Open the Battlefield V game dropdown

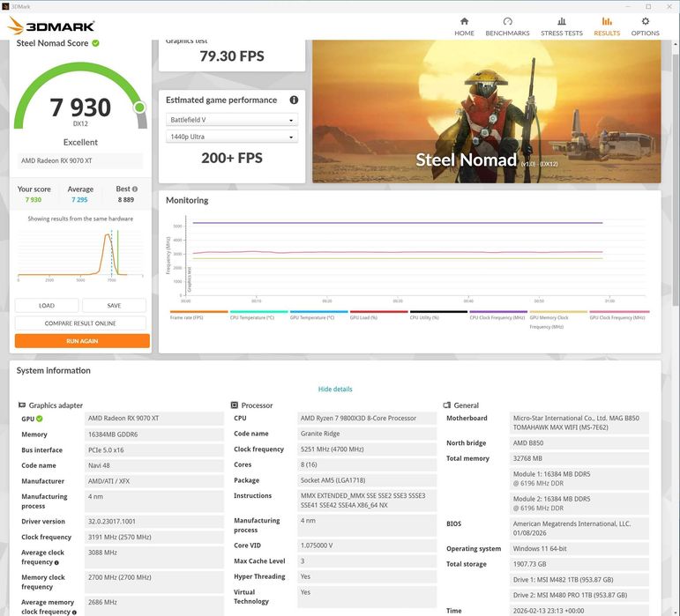click(232, 120)
